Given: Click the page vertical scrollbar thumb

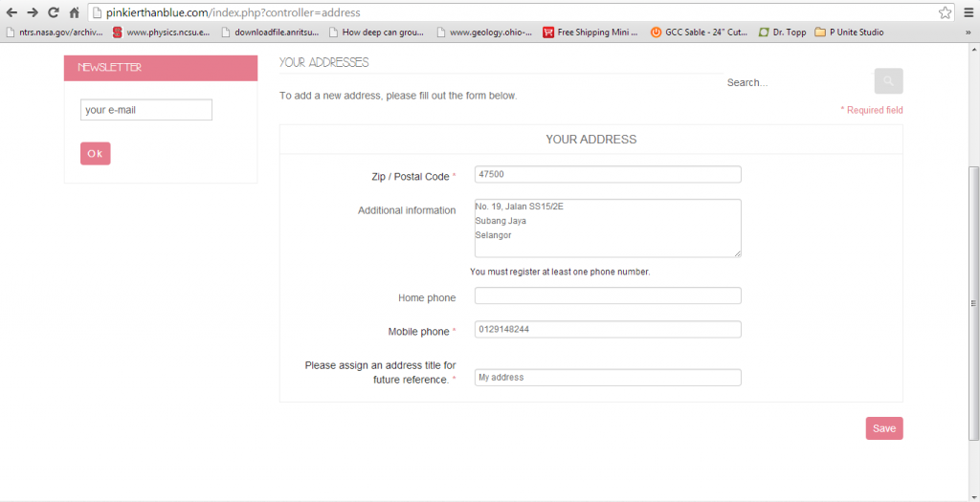Looking at the screenshot, I should tap(973, 301).
